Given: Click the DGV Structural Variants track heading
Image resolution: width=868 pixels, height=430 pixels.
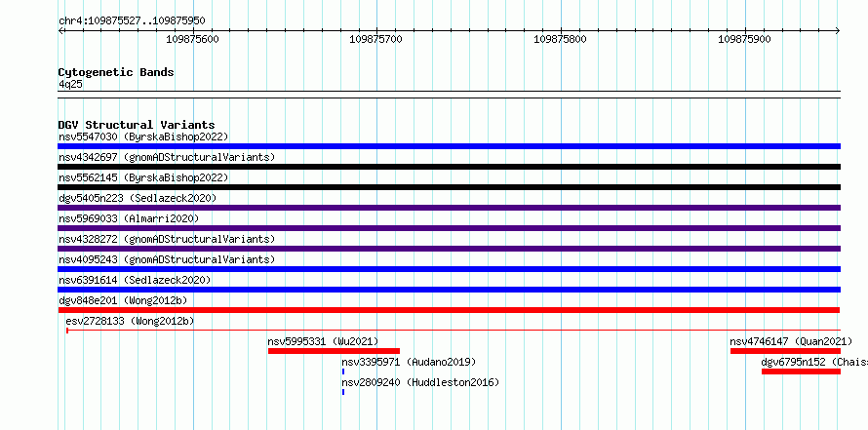Looking at the screenshot, I should pyautogui.click(x=137, y=125).
